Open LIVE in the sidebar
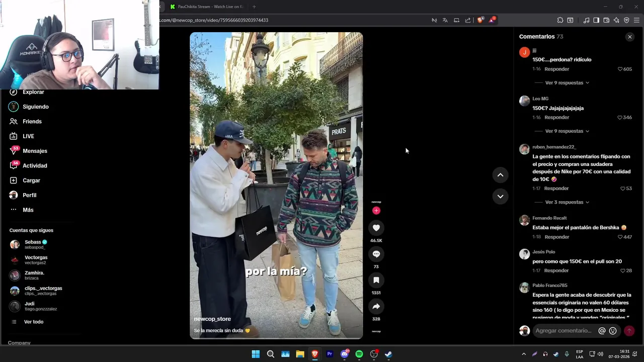This screenshot has width=644, height=362. pos(28,136)
